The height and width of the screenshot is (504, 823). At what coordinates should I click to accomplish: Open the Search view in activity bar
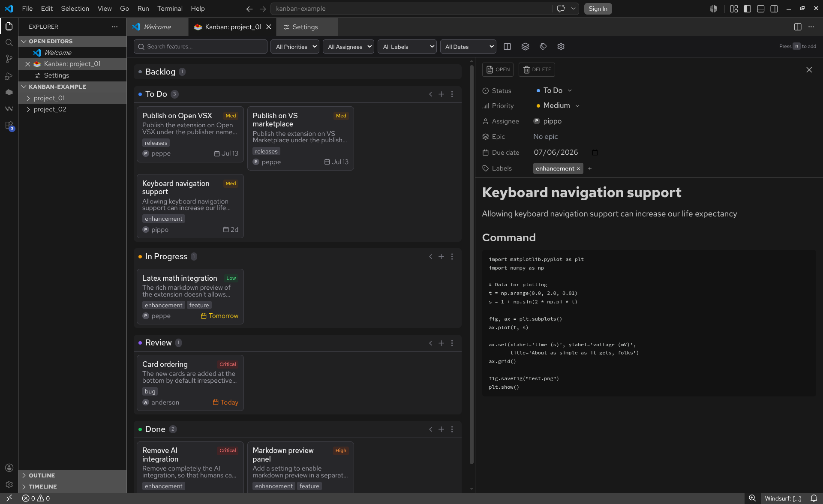[x=9, y=43]
